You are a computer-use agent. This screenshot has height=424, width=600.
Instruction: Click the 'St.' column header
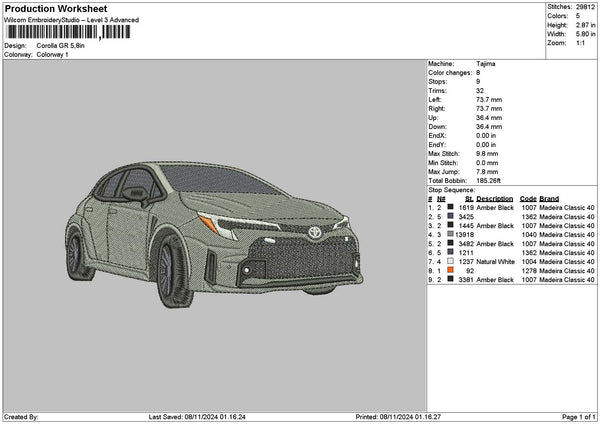470,199
